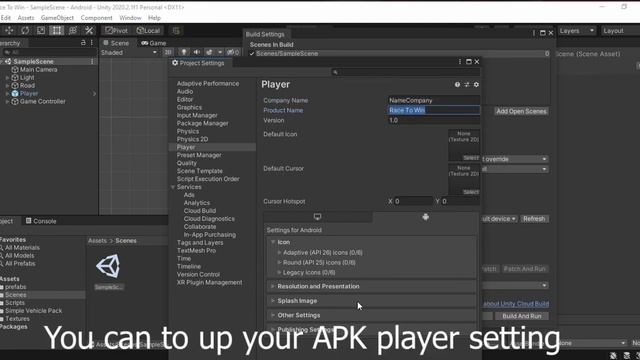Collapse the Services settings group

point(173,187)
